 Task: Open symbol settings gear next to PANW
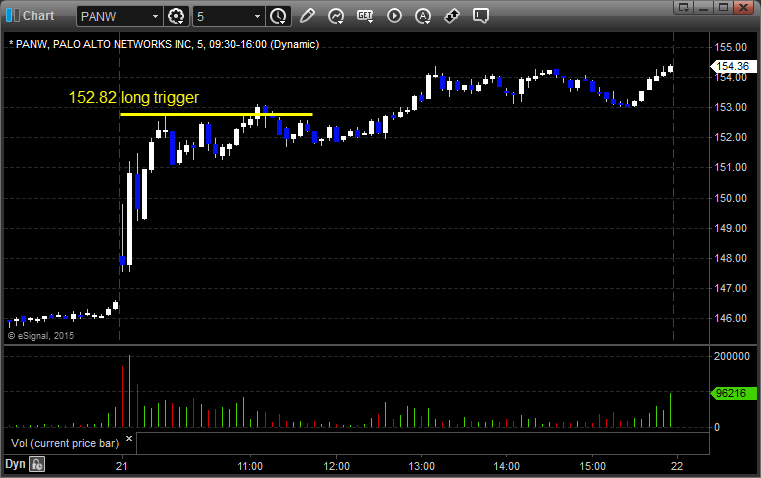176,16
